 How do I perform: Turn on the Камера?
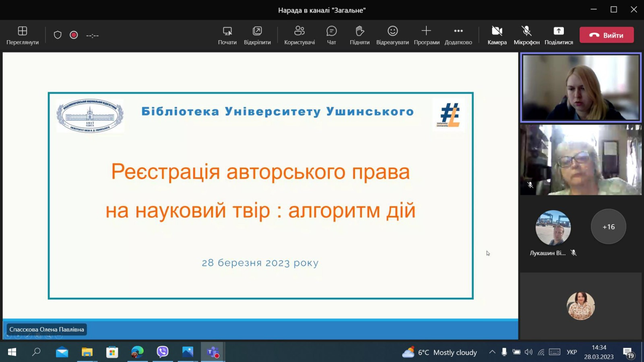click(497, 35)
